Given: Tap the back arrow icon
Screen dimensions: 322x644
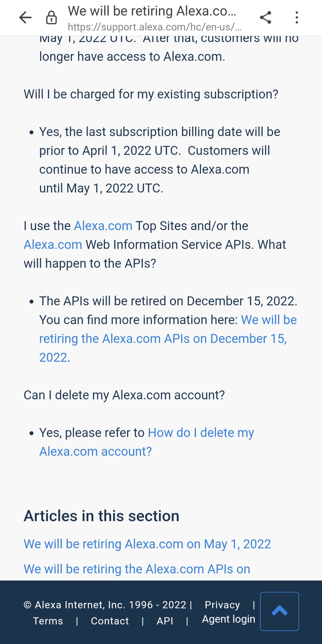Looking at the screenshot, I should (x=25, y=18).
